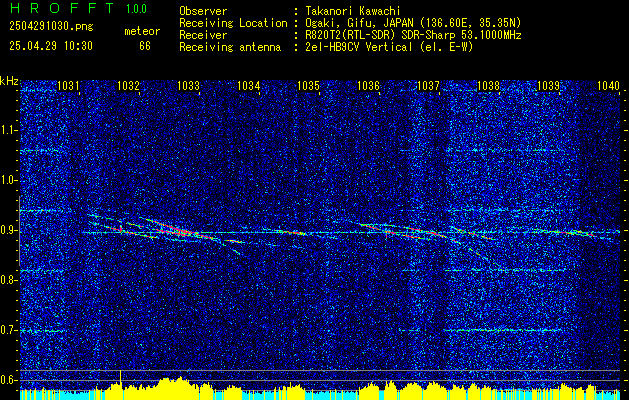Click the 1.1 kHz axis label
The image size is (629, 400).
click(x=9, y=130)
